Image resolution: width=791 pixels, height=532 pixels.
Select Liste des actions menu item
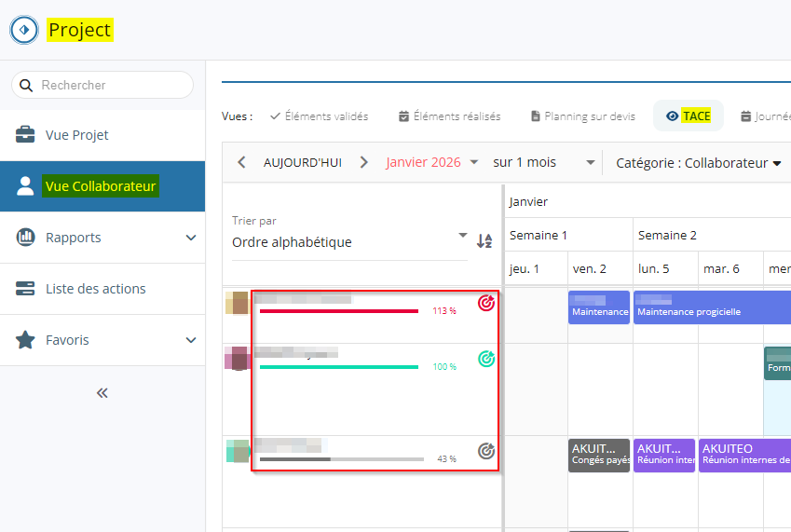pyautogui.click(x=95, y=289)
